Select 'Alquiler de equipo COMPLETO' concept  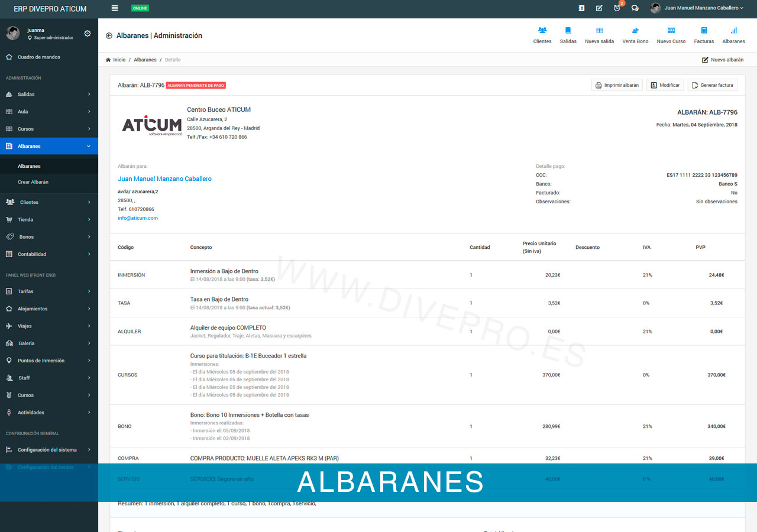(x=228, y=327)
